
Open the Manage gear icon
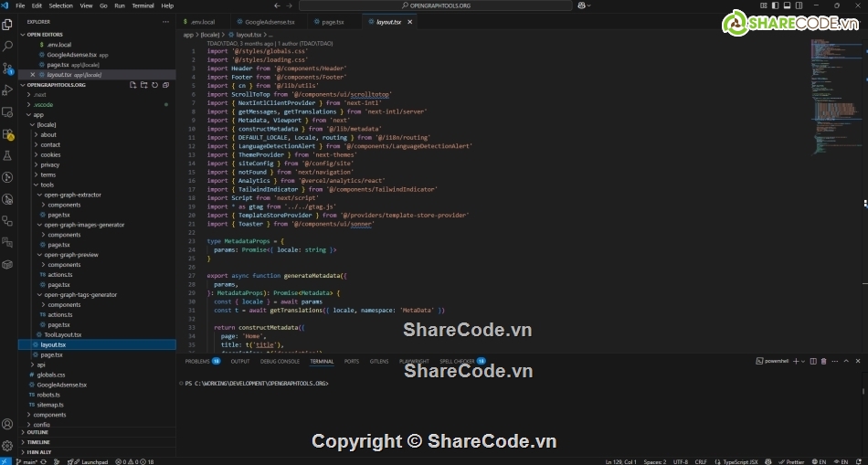click(7, 446)
